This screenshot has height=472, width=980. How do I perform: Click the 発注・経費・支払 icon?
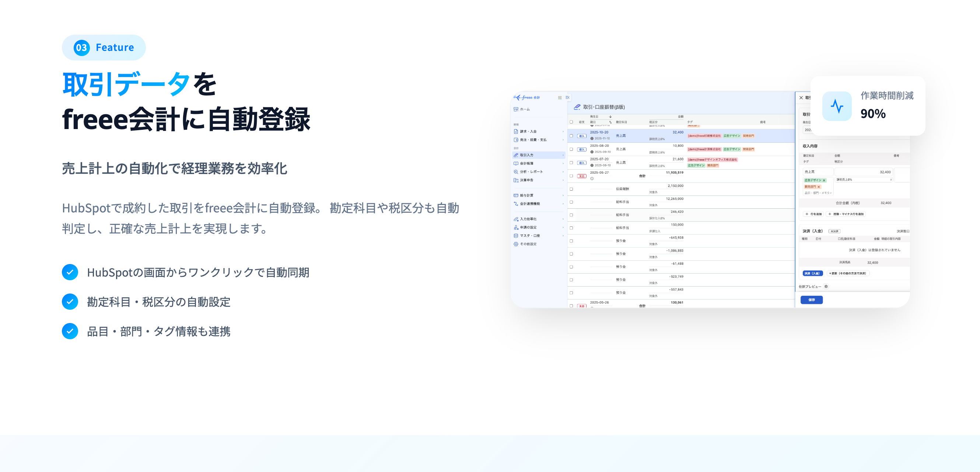516,140
